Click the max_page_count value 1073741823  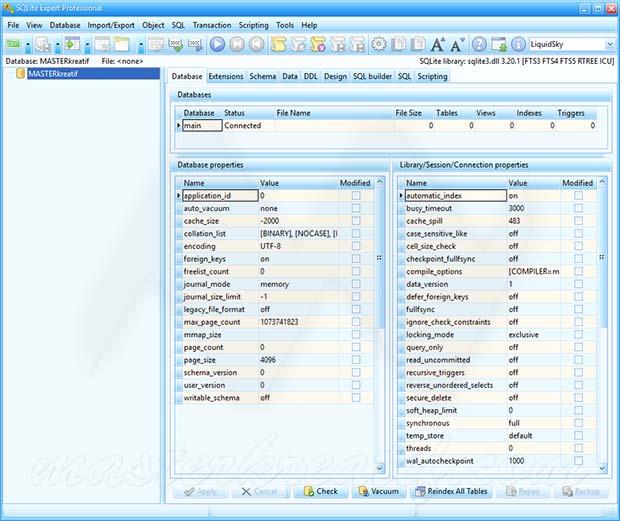point(279,322)
